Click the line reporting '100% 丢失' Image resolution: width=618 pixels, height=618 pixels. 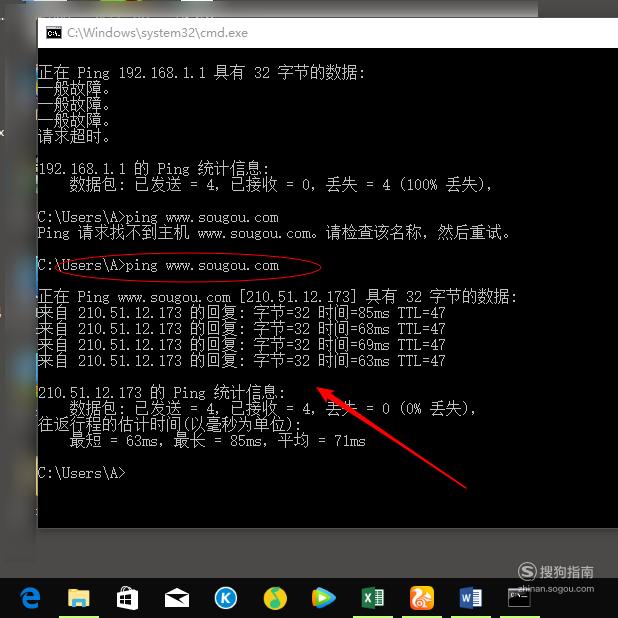[x=280, y=184]
